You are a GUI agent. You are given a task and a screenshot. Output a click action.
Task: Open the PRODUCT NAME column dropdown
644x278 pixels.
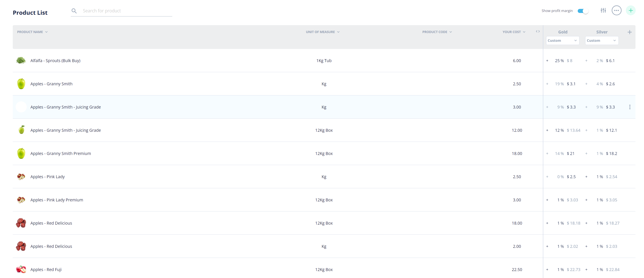tap(47, 32)
